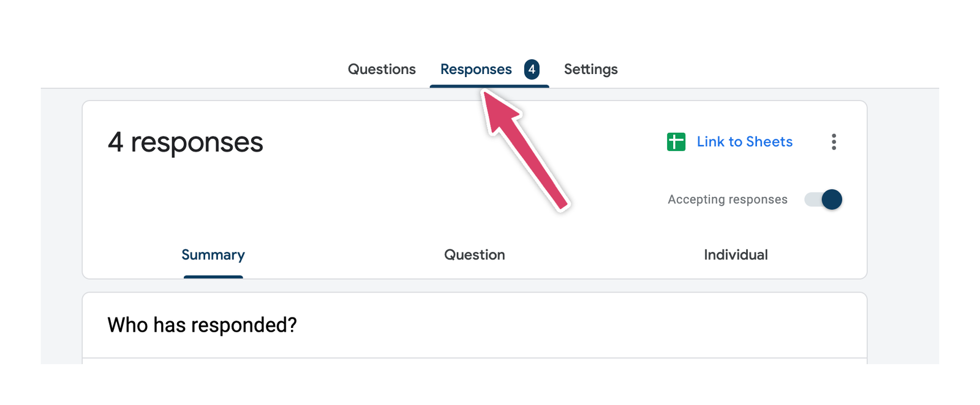Click the blue toggle knob

(x=831, y=199)
